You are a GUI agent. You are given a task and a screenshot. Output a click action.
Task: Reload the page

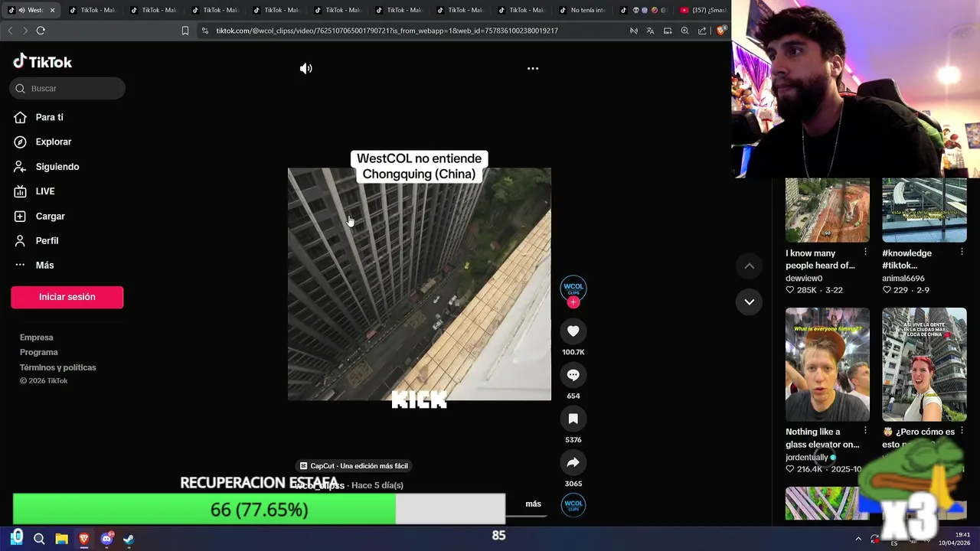coord(41,31)
